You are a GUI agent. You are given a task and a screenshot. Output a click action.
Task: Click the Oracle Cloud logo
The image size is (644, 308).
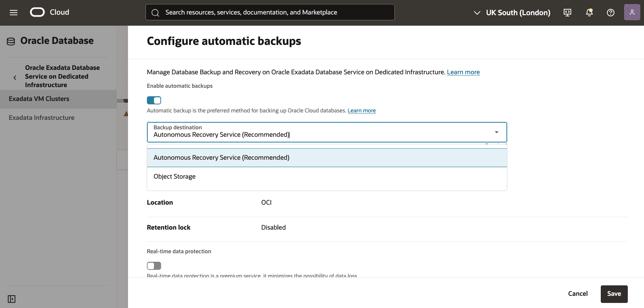(37, 12)
